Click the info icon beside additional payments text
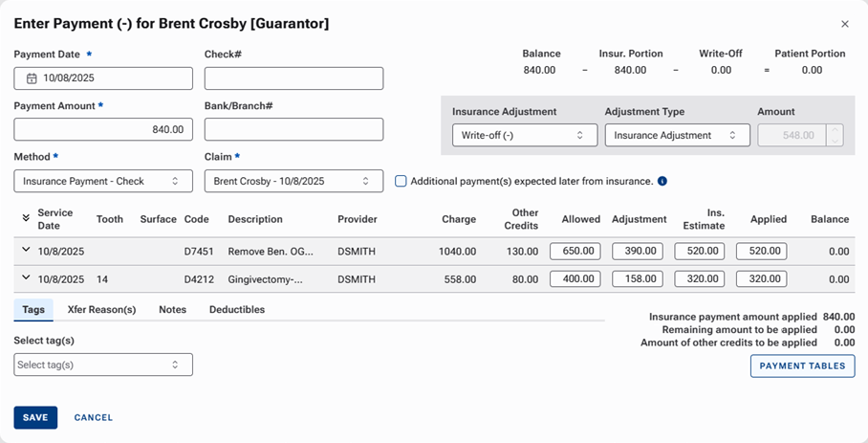 (662, 181)
